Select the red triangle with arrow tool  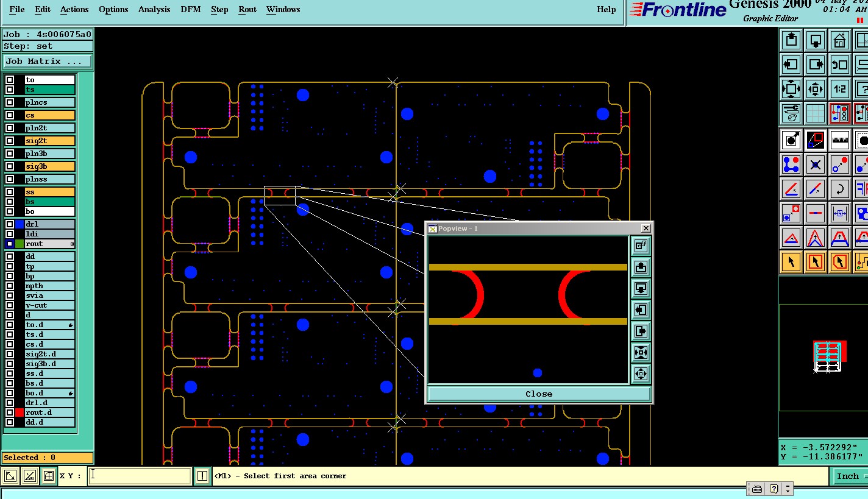[791, 238]
